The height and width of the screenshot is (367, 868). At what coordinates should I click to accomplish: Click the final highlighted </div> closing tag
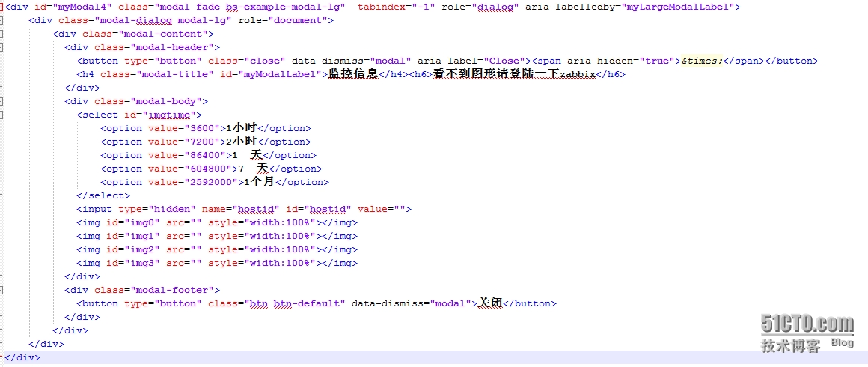pyautogui.click(x=22, y=357)
